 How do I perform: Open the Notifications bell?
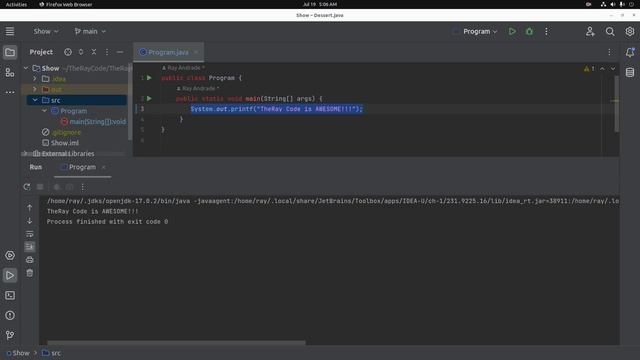[630, 52]
